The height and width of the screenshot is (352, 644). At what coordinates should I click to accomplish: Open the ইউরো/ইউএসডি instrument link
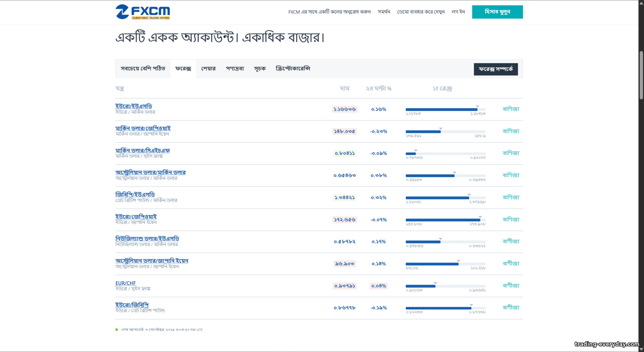tap(134, 106)
